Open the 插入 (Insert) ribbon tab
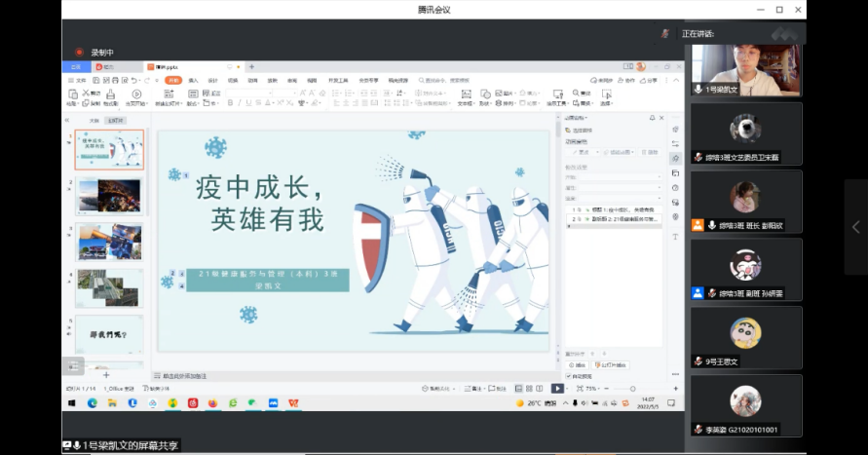The height and width of the screenshot is (455, 868). tap(193, 80)
